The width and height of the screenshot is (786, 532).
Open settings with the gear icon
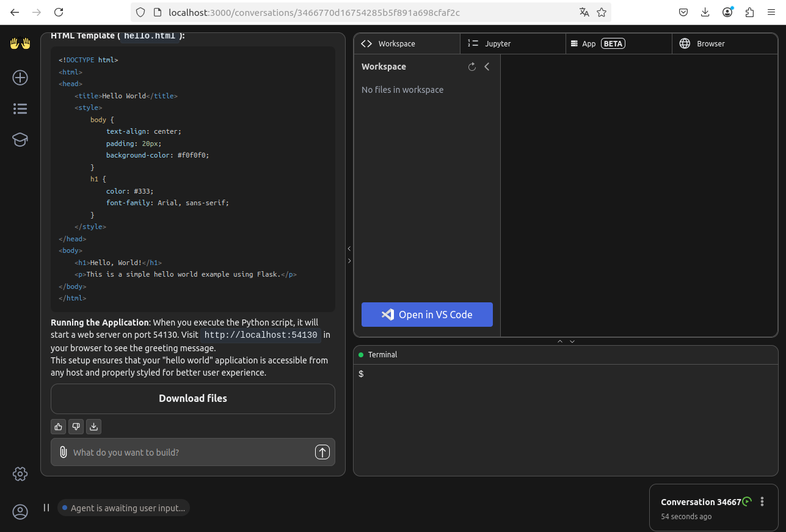[x=20, y=473]
